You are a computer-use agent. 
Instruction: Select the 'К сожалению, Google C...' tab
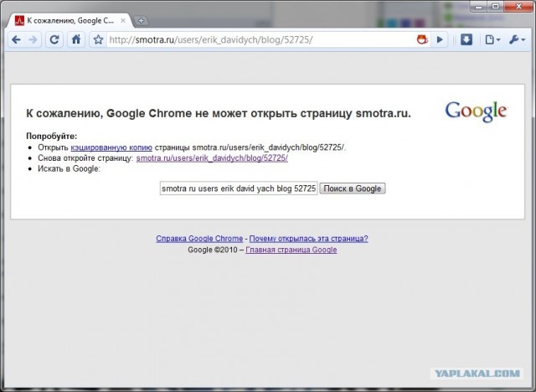click(70, 21)
